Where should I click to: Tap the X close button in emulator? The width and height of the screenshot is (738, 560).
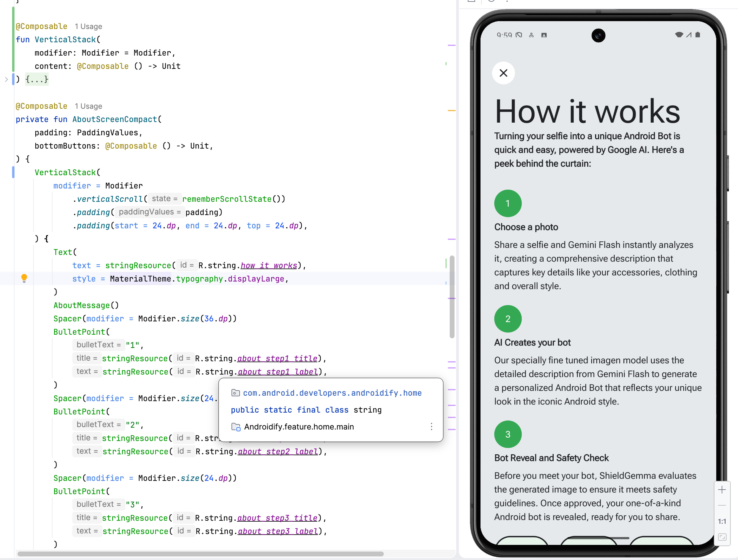click(503, 73)
